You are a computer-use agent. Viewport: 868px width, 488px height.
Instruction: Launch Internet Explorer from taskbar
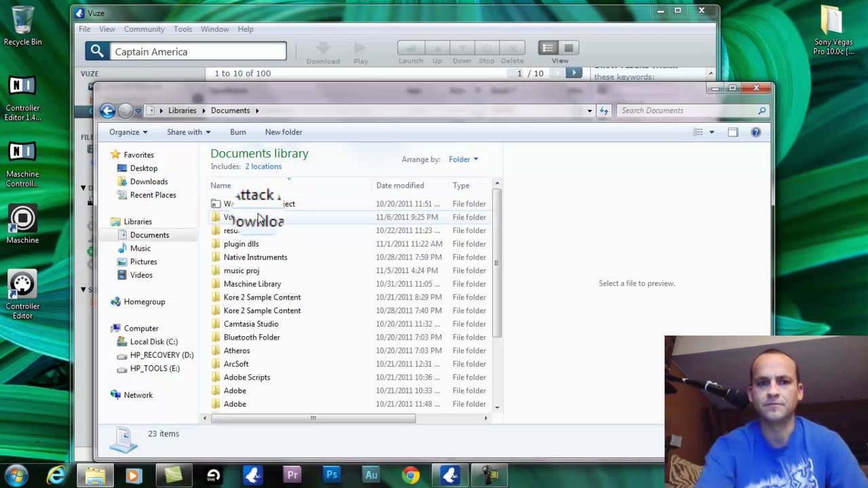pos(56,475)
